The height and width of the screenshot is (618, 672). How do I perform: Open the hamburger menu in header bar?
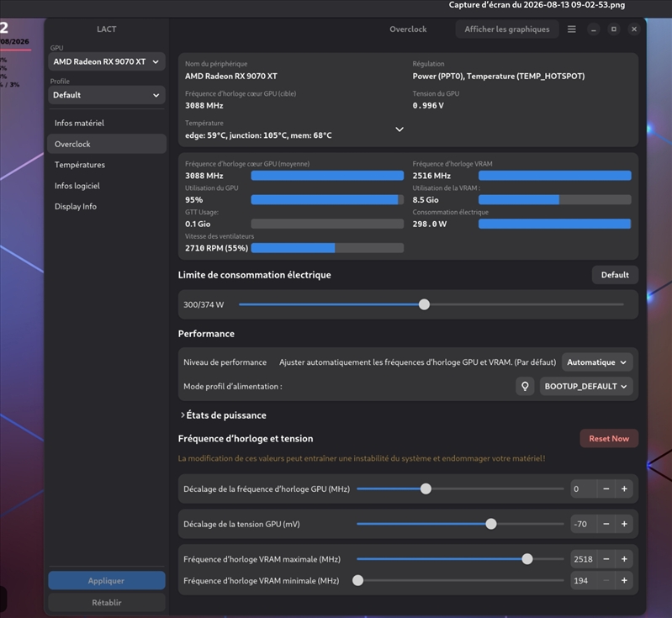pyautogui.click(x=571, y=29)
